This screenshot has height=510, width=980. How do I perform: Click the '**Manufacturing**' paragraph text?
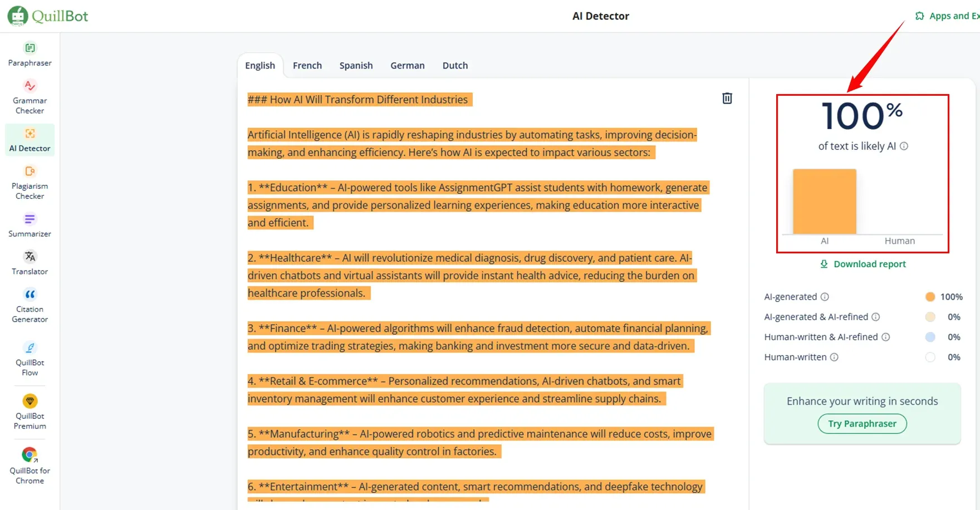pos(481,443)
